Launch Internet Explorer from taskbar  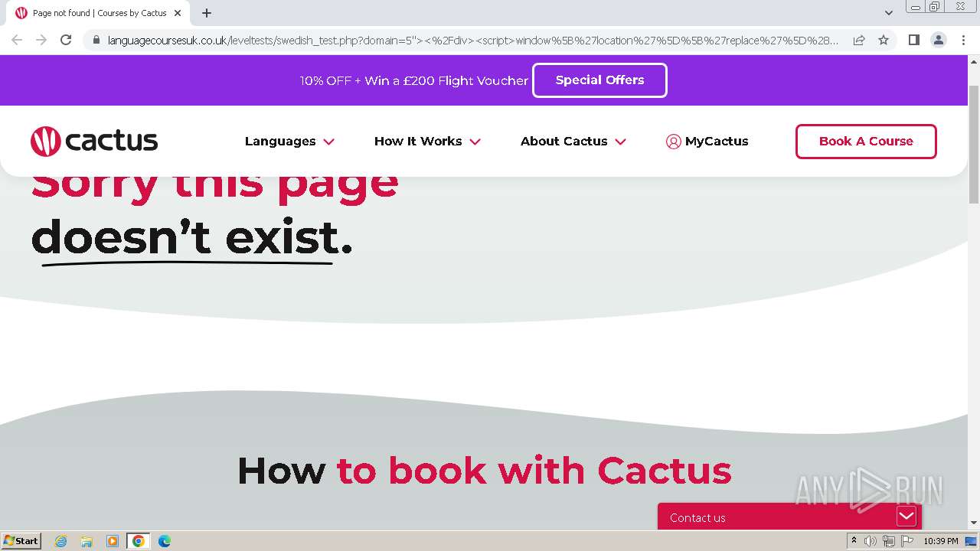[x=61, y=541]
